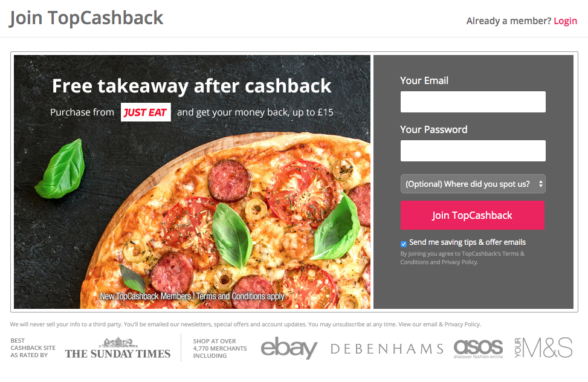Viewport: 588px width, 382px height.
Task: Click the dropdown arrows on spot us selector
Action: point(540,184)
